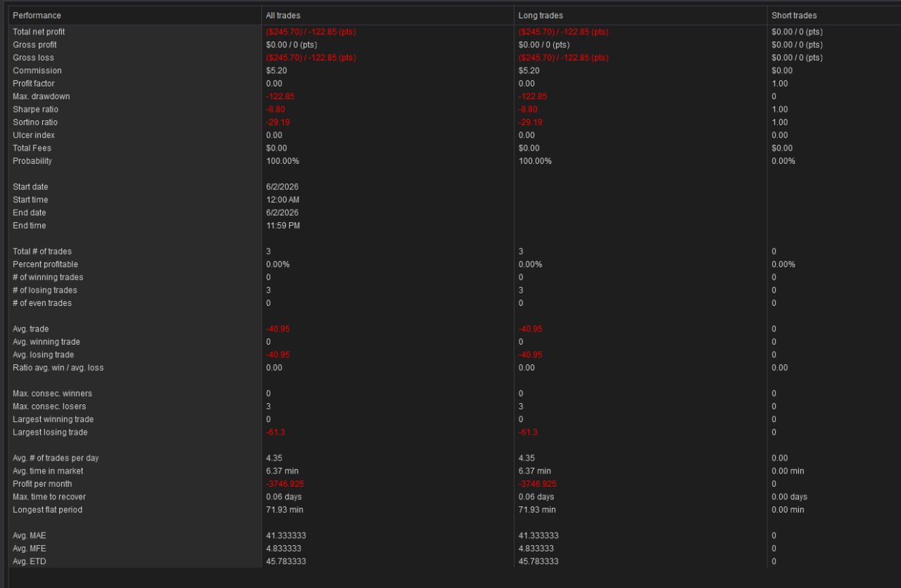Screen dimensions: 901x588
Task: Click All trades Avg. # of trades per day 4.35
Action: [275, 458]
